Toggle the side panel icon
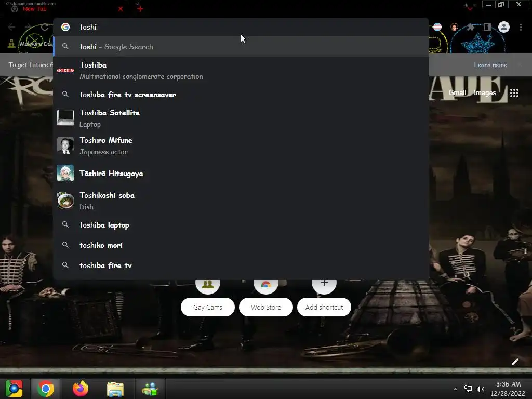The width and height of the screenshot is (532, 399). point(487,27)
